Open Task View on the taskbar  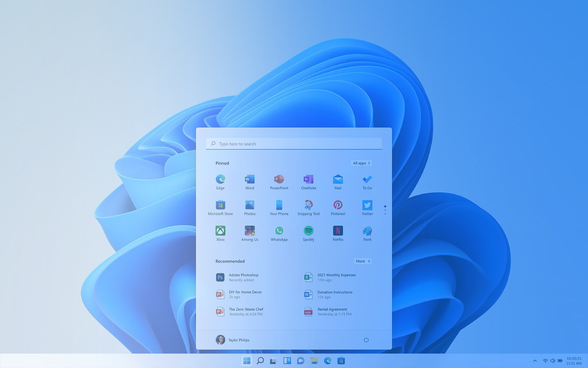(273, 361)
